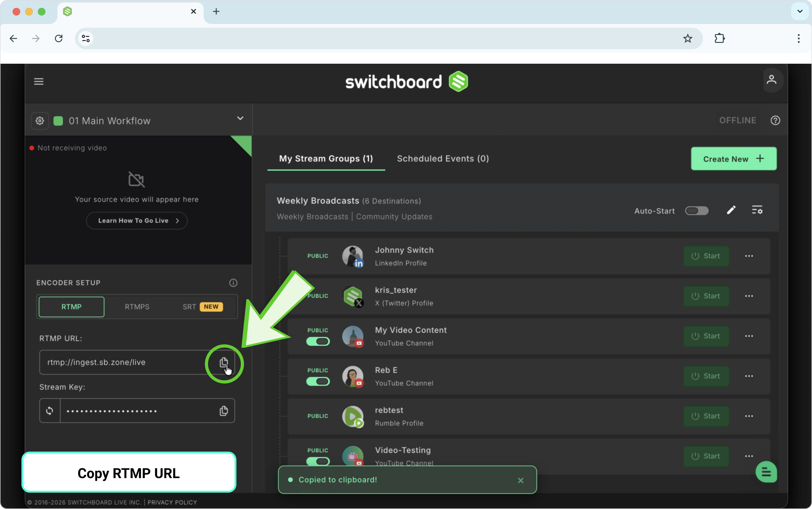Close the current browser tab
Viewport: 812px width, 509px height.
coord(194,11)
